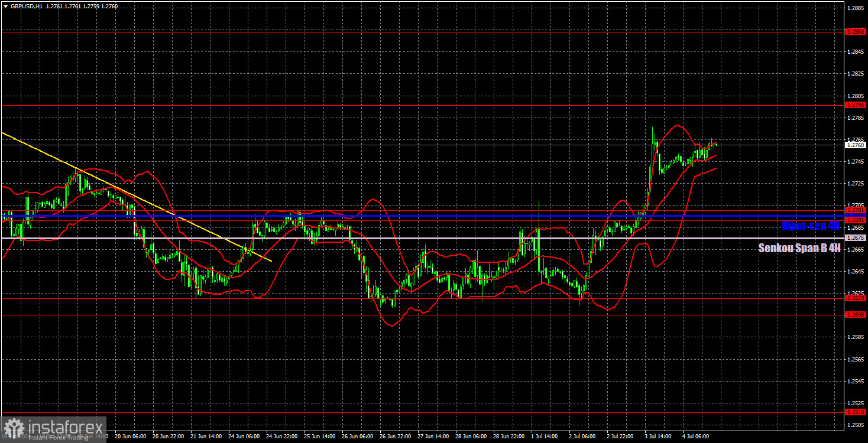Click the 1.2585 price scale label
The image size is (868, 443).
click(856, 337)
